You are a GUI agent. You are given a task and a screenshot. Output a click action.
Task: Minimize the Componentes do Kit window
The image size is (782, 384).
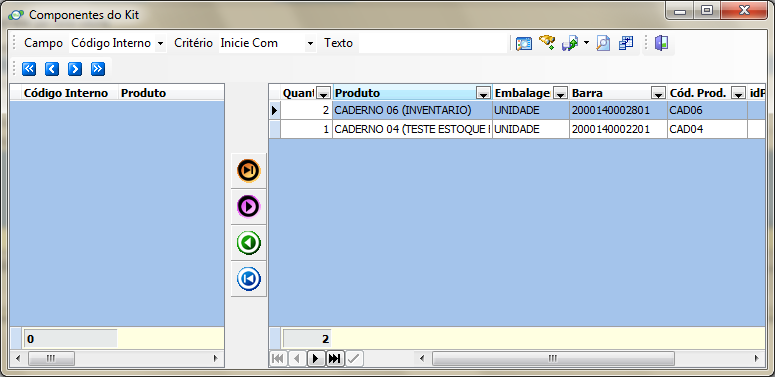680,10
